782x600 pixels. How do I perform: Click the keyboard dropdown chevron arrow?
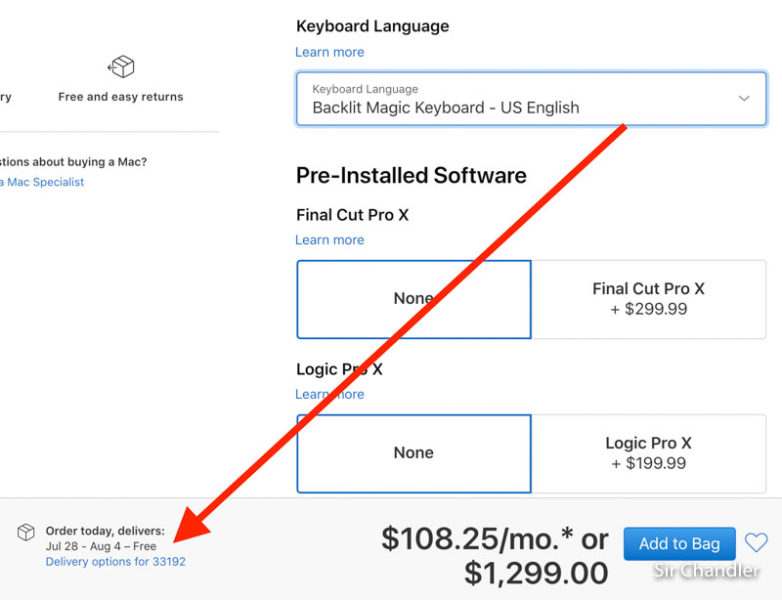tap(744, 98)
